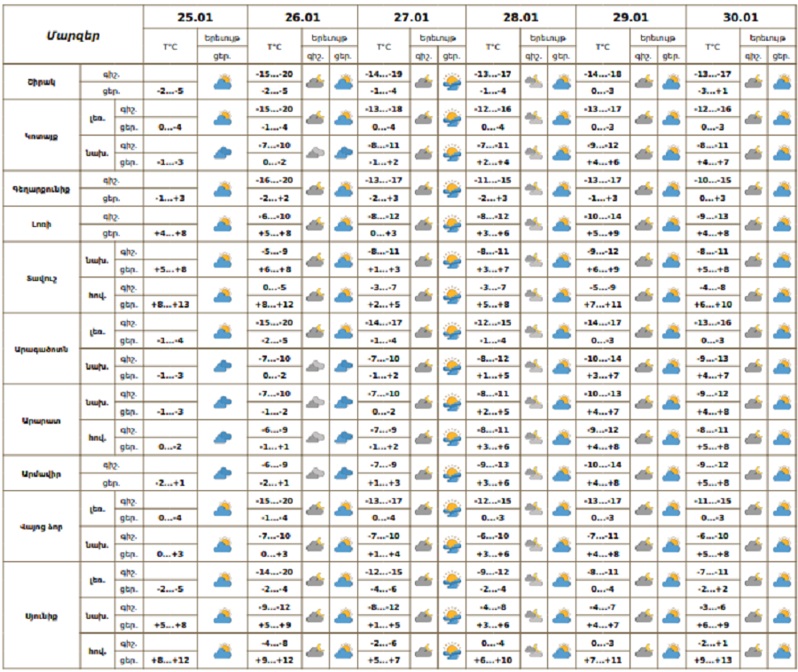This screenshot has height=672, width=798.
Task: Select the 30.01 date column header
Action: coord(739,17)
